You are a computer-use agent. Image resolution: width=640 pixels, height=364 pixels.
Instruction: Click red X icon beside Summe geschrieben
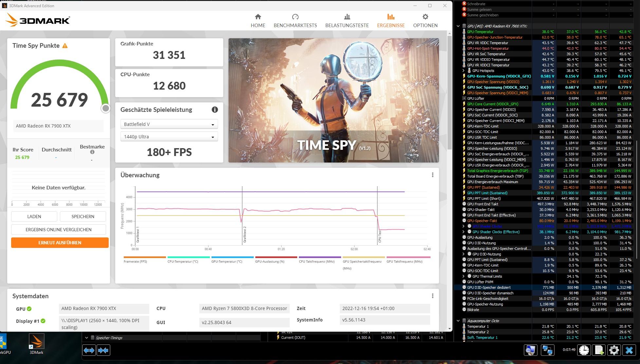[464, 15]
